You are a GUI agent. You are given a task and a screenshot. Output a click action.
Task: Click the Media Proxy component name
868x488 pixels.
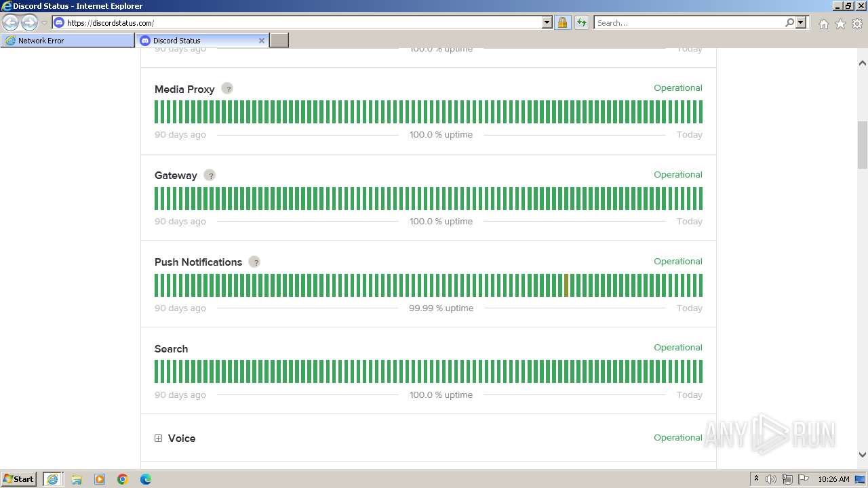point(184,89)
